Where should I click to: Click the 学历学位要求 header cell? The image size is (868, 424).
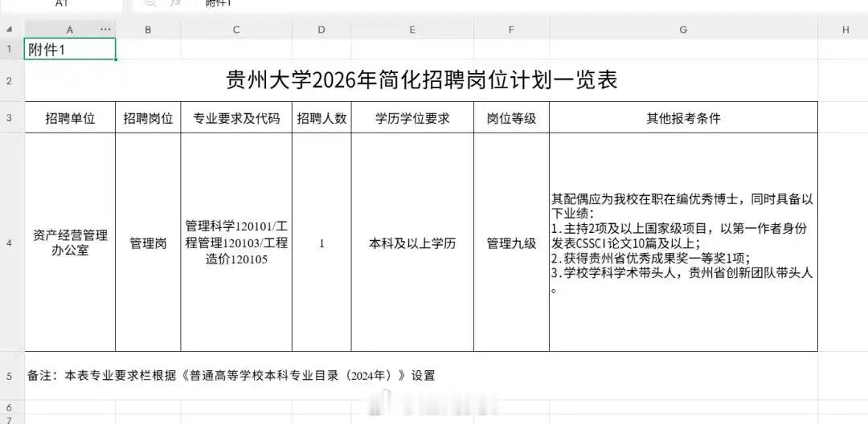412,118
